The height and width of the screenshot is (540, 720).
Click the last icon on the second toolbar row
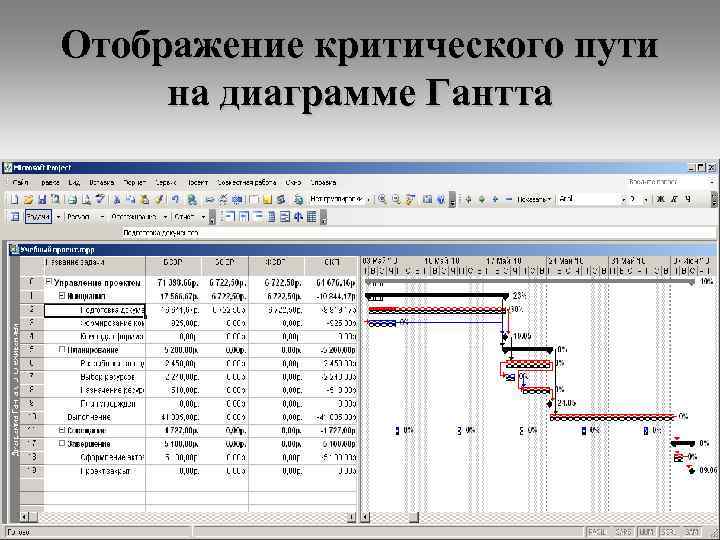(x=312, y=217)
